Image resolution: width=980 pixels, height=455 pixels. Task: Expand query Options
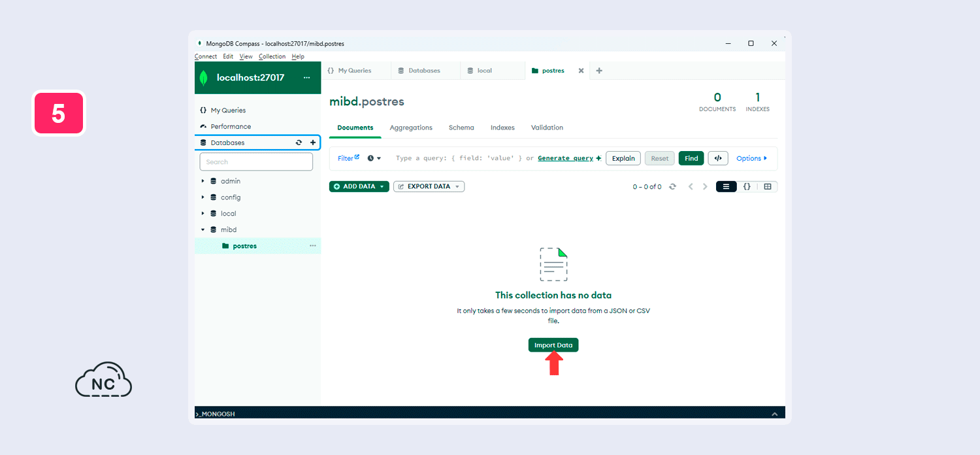pyautogui.click(x=751, y=158)
